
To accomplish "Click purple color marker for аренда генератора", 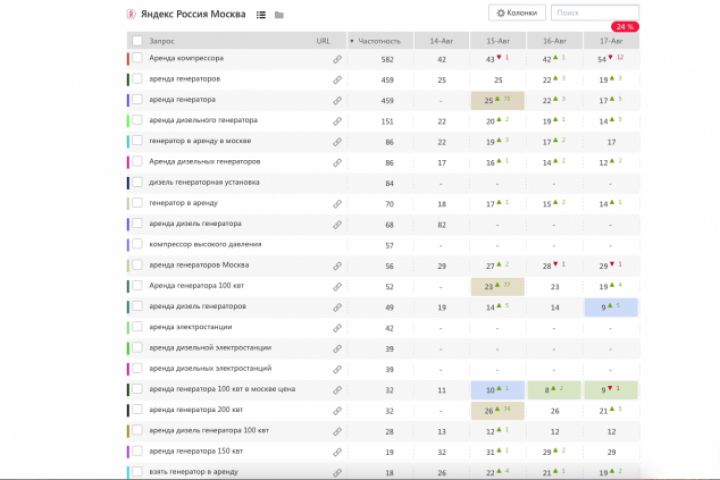I will point(128,100).
